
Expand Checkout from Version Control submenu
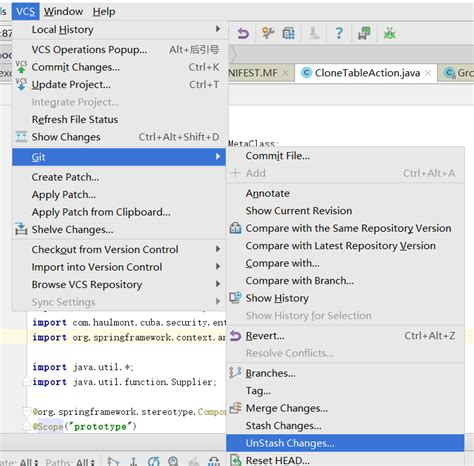218,249
